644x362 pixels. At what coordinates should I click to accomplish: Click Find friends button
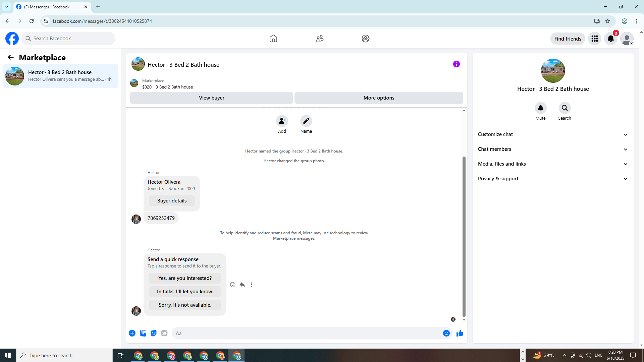coord(568,39)
